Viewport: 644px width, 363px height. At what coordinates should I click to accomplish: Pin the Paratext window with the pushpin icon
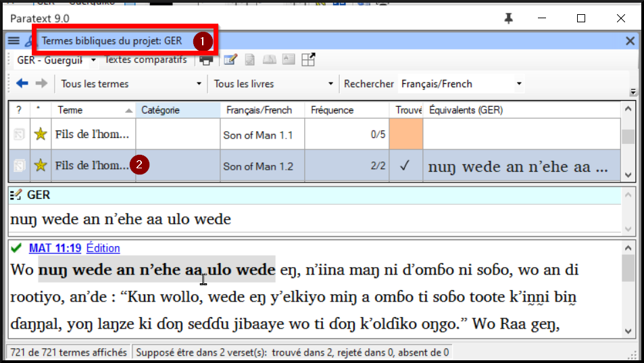508,18
